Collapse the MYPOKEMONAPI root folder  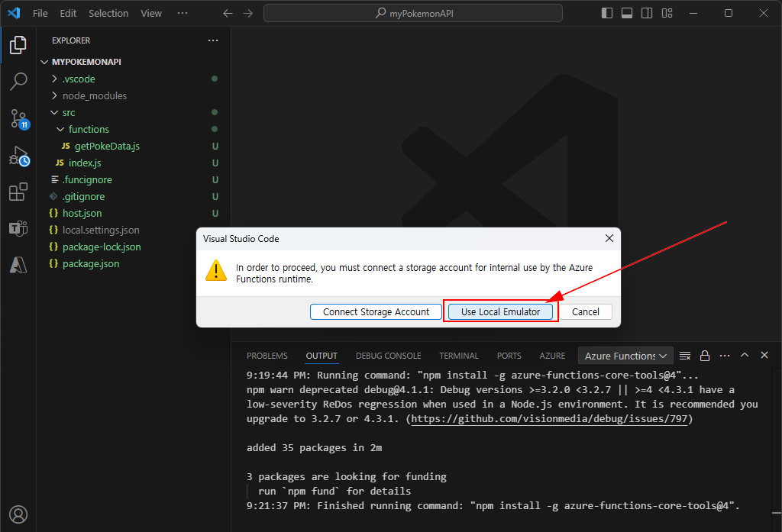(134, 62)
